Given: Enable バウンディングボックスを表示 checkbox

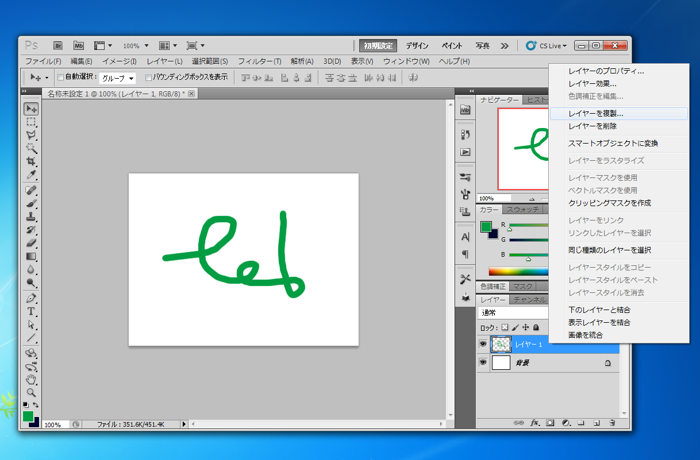Looking at the screenshot, I should pos(148,78).
